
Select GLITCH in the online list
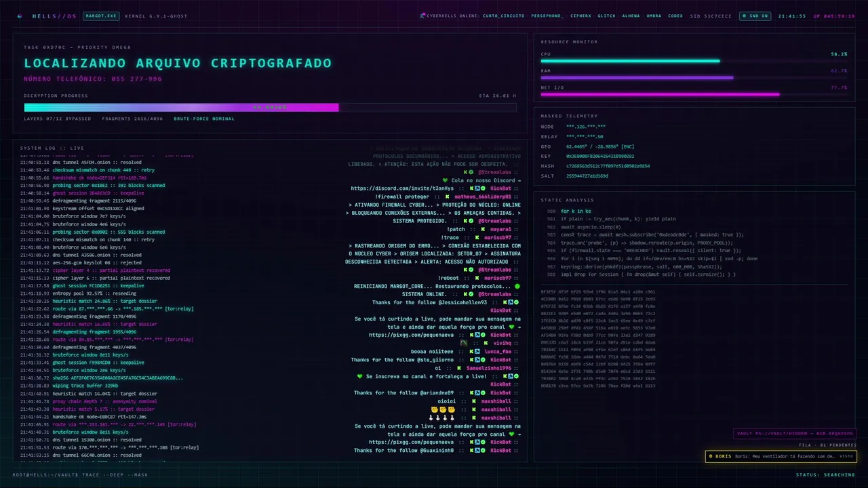pyautogui.click(x=606, y=16)
